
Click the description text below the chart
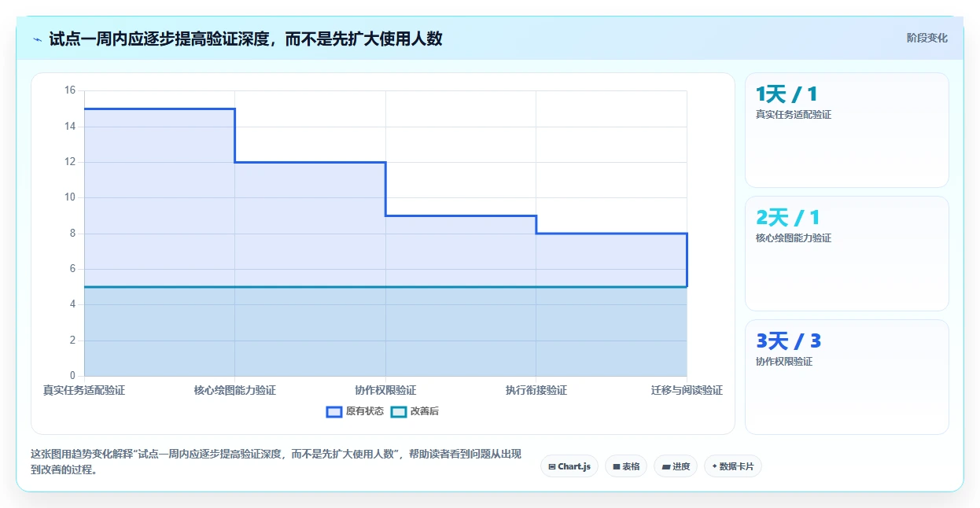coord(275,462)
